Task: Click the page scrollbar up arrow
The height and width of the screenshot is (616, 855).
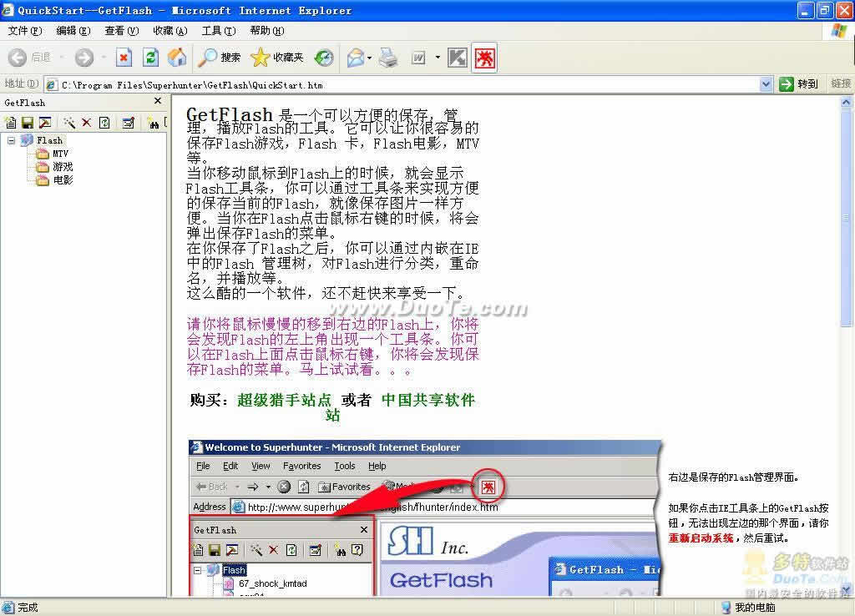Action: pyautogui.click(x=846, y=102)
